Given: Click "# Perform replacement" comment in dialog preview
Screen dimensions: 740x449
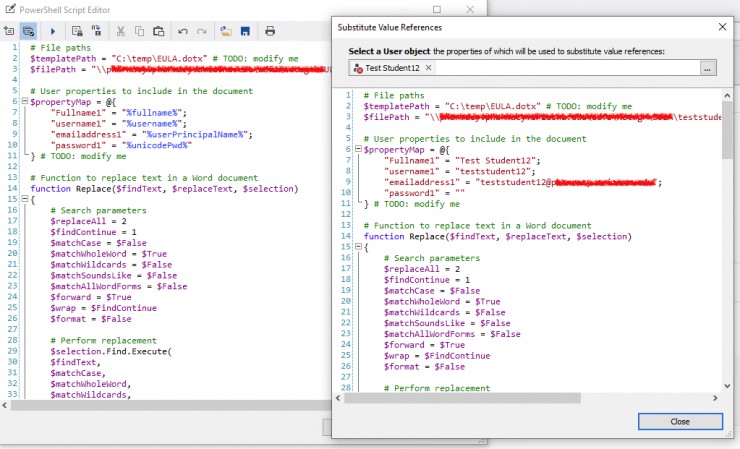Looking at the screenshot, I should pyautogui.click(x=437, y=388).
